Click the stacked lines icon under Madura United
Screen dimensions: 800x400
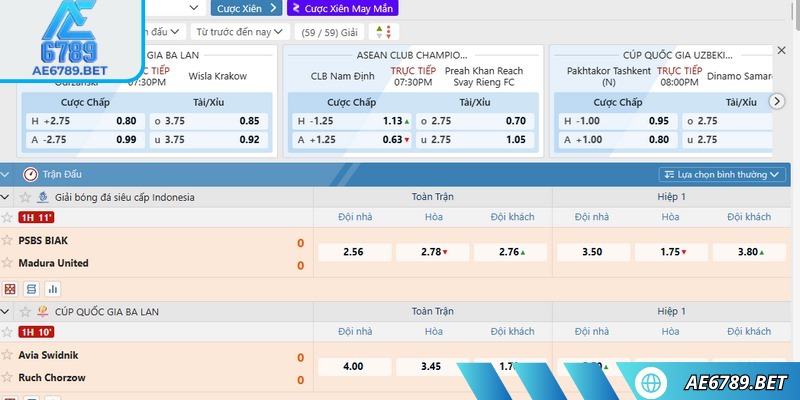click(x=31, y=289)
